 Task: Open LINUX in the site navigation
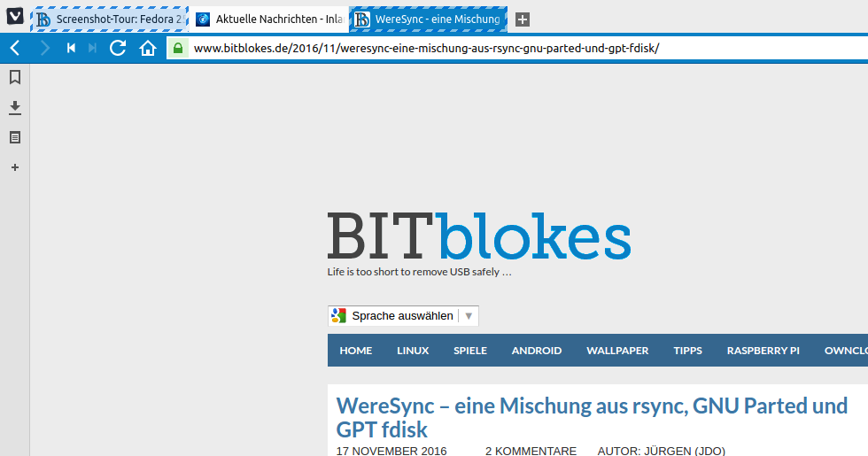[413, 351]
